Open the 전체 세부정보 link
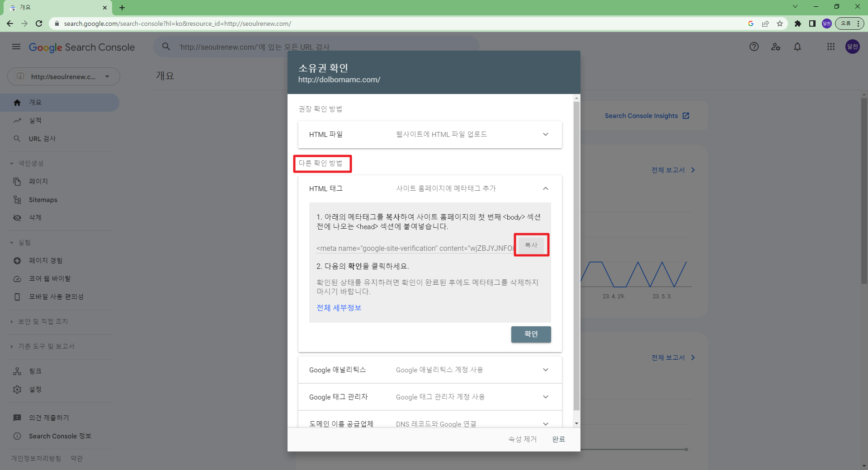The image size is (868, 470). coord(339,308)
